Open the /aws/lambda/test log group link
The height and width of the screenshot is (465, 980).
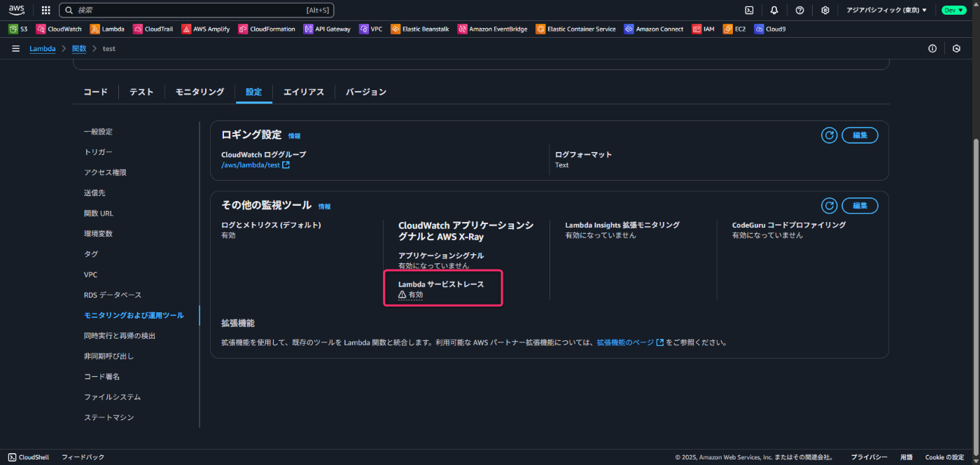pos(255,165)
